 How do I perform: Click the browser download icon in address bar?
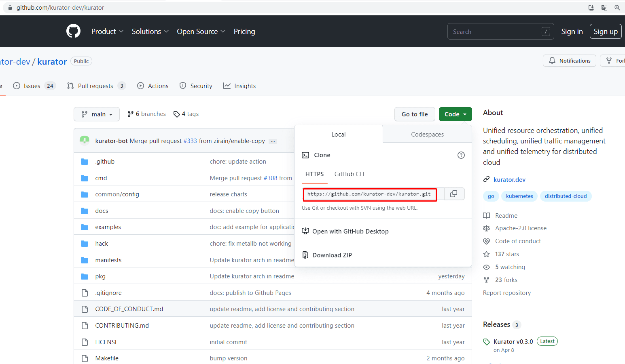591,8
